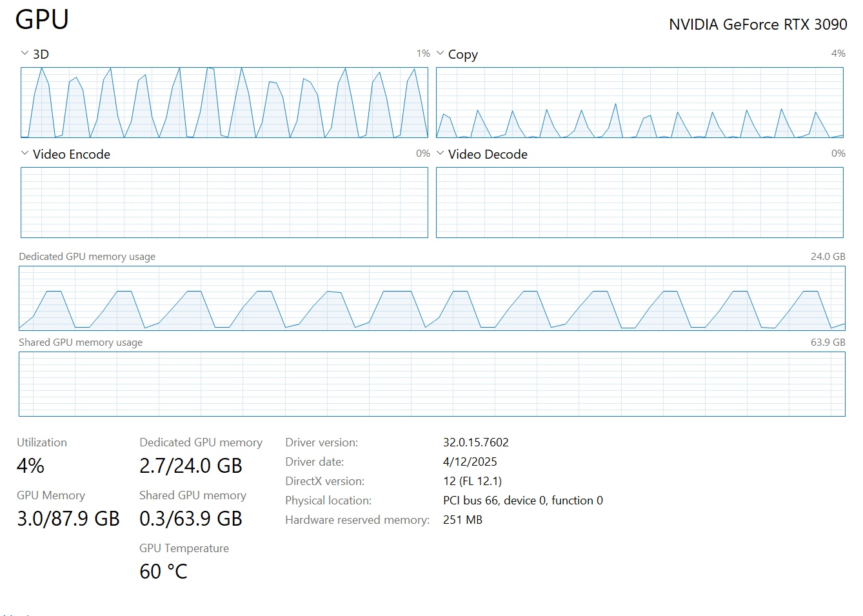Select the 60 °C GPU temperature reading
The width and height of the screenshot is (863, 616).
[163, 571]
